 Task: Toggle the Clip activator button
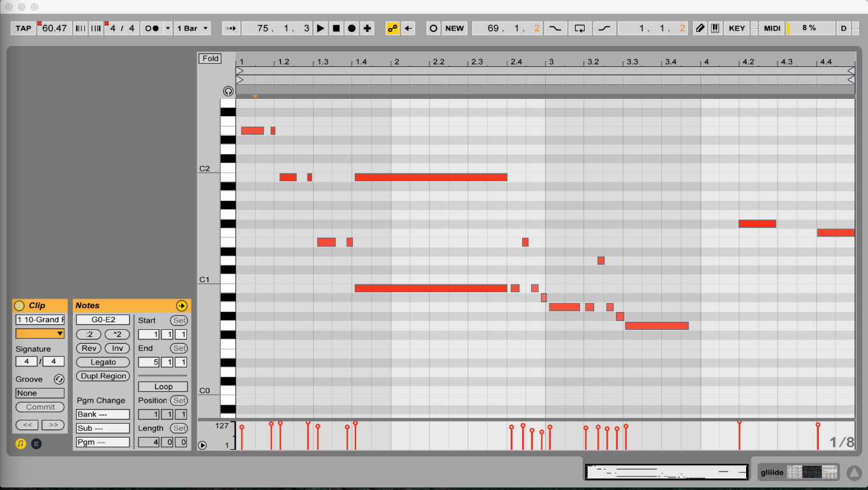point(19,306)
